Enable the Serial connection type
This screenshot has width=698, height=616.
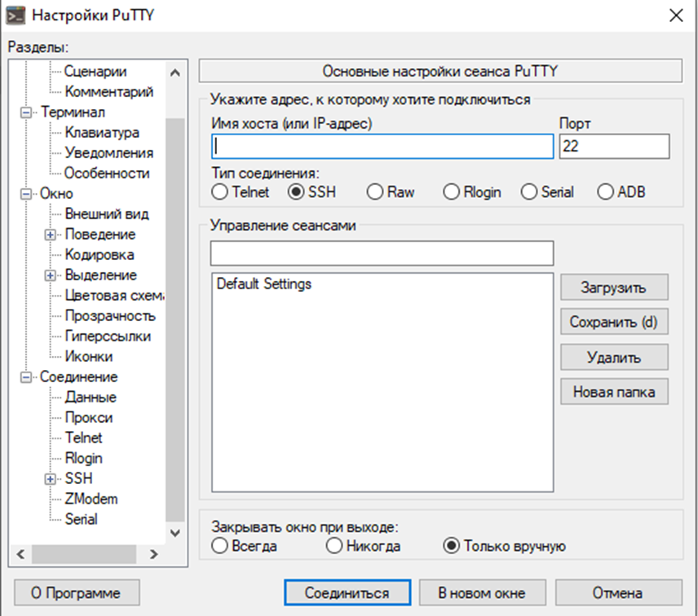pos(528,192)
